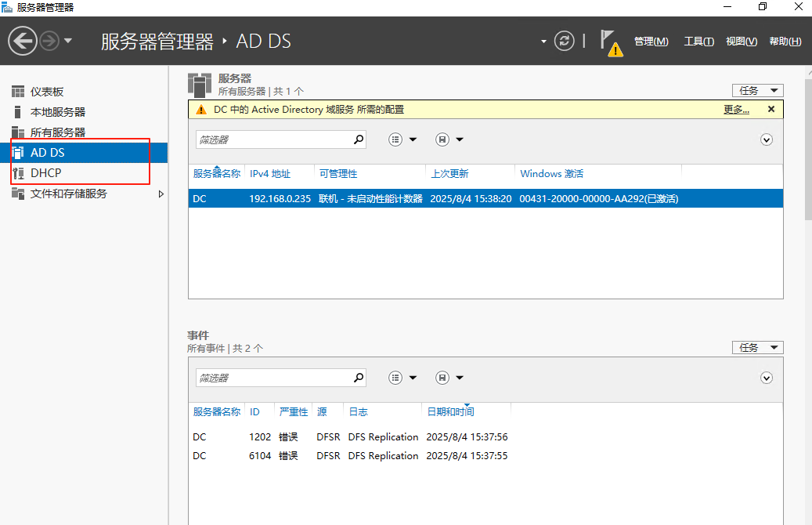Viewport: 812px width, 525px height.
Task: Open 任务 dropdown in 事件 section
Action: coord(758,347)
